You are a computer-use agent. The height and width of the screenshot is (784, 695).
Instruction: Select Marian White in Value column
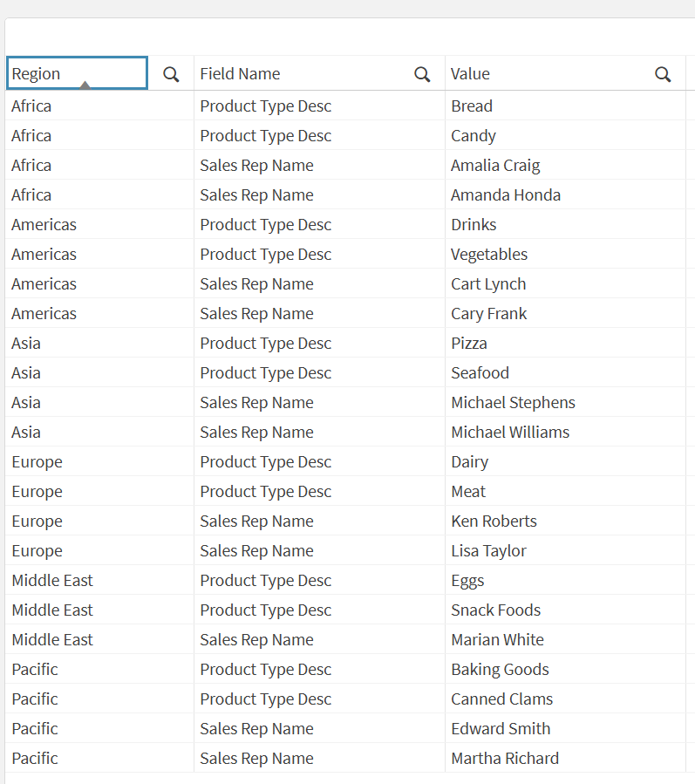tap(497, 640)
